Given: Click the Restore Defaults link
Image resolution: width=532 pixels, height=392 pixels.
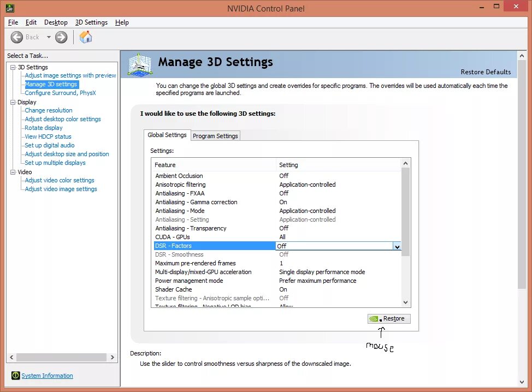Looking at the screenshot, I should pos(486,72).
